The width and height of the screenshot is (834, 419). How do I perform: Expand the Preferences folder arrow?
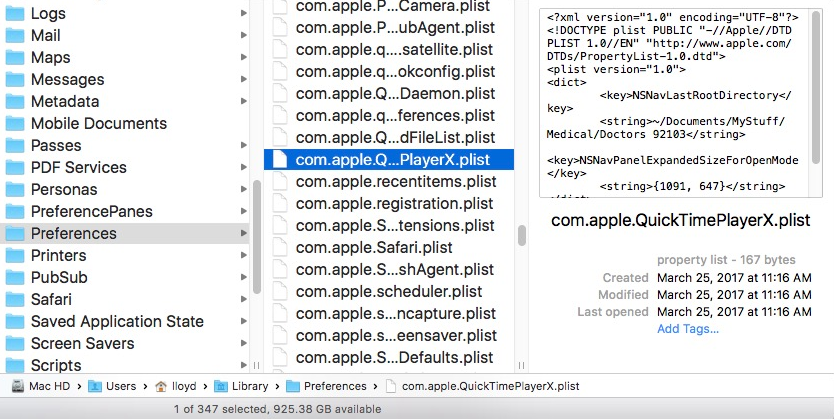click(x=244, y=233)
